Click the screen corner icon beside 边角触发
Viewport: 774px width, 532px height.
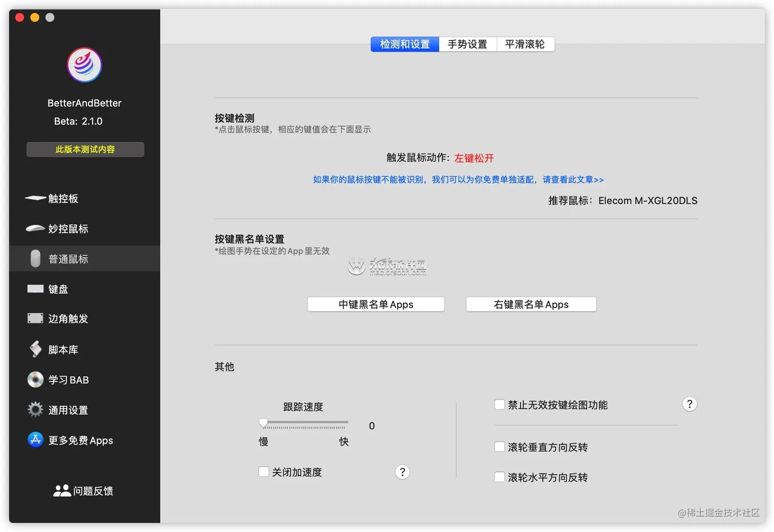(x=35, y=319)
